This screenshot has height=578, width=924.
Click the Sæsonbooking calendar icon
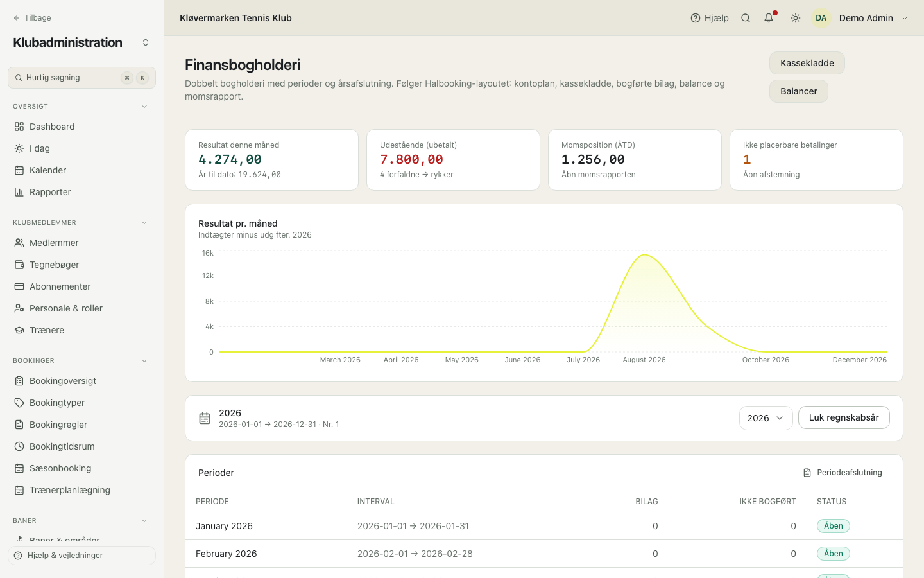pos(19,468)
